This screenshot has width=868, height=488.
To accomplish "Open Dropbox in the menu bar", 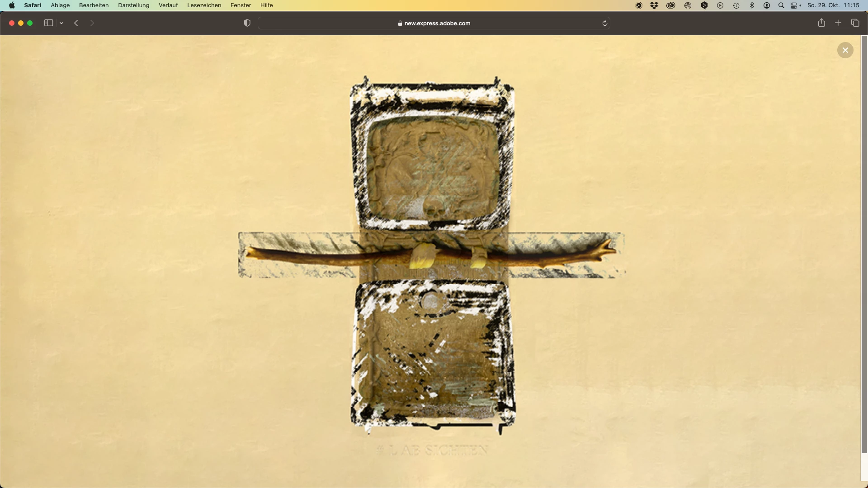I will 654,5.
